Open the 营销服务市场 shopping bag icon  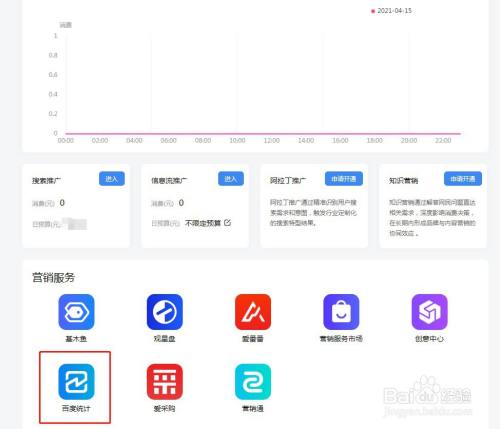pyautogui.click(x=341, y=312)
